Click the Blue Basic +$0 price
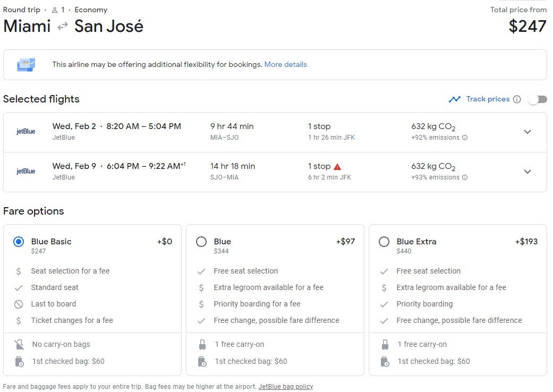 [165, 242]
